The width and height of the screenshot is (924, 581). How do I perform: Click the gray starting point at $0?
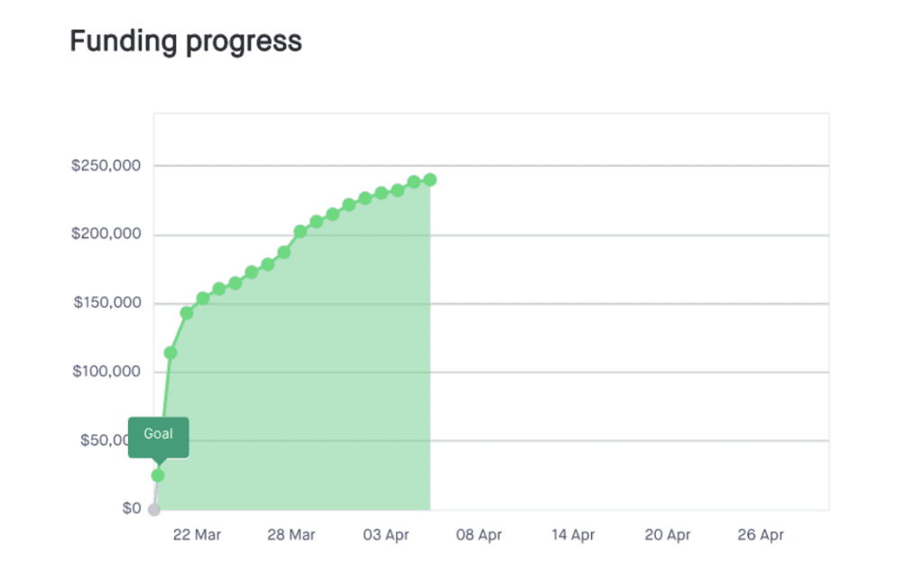coord(154,510)
